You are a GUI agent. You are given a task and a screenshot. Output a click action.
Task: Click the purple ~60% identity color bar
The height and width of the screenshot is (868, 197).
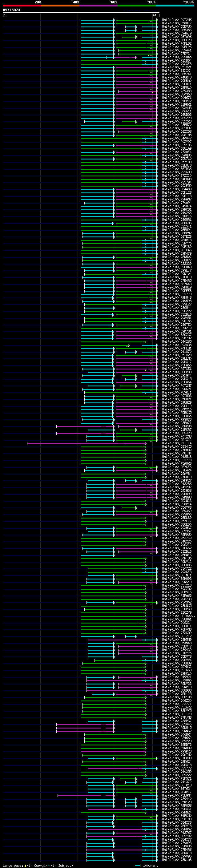click(98, 6)
